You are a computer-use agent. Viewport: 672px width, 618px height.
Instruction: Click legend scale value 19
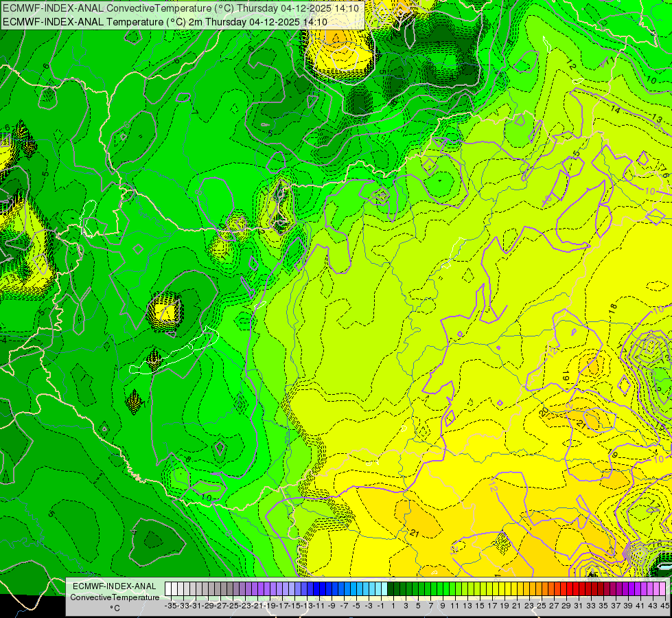(505, 606)
